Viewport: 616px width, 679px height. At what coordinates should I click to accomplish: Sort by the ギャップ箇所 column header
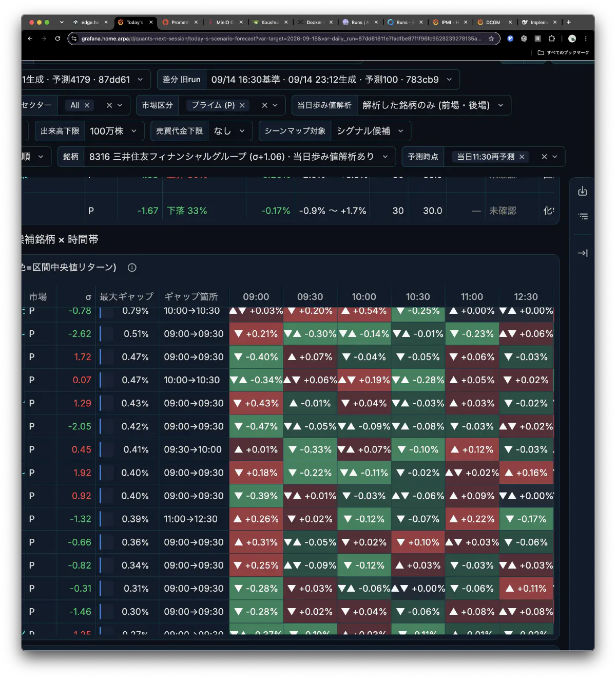coord(191,297)
